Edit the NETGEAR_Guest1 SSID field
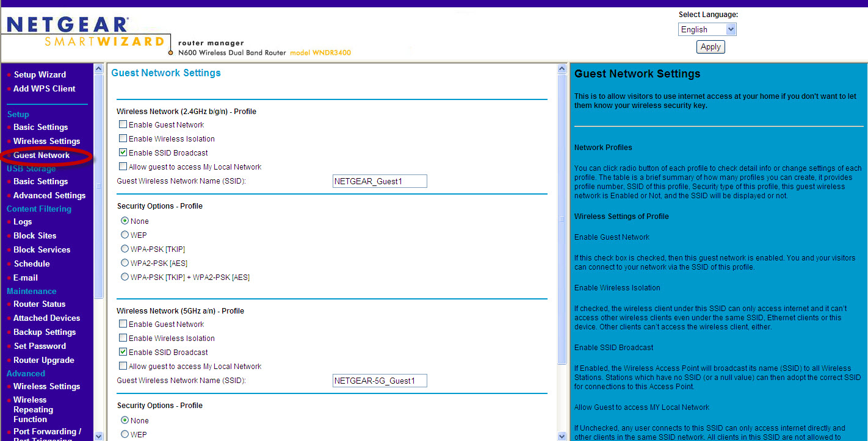This screenshot has height=441, width=868. pyautogui.click(x=380, y=181)
